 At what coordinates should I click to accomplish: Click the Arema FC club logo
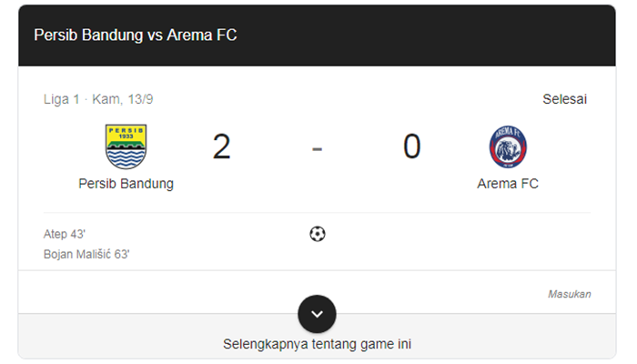click(508, 147)
